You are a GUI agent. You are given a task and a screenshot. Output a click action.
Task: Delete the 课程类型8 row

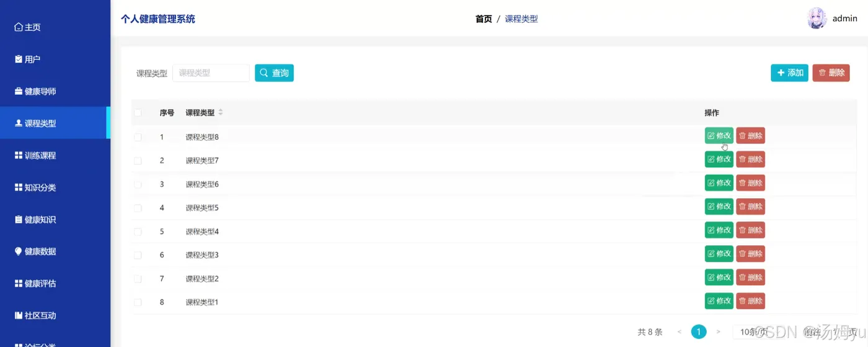[751, 135]
